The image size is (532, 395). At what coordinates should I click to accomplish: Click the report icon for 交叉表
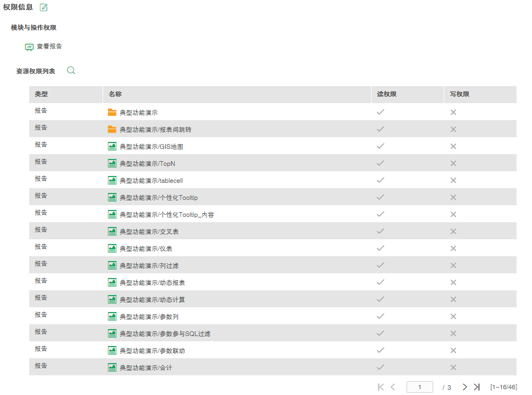pyautogui.click(x=112, y=231)
